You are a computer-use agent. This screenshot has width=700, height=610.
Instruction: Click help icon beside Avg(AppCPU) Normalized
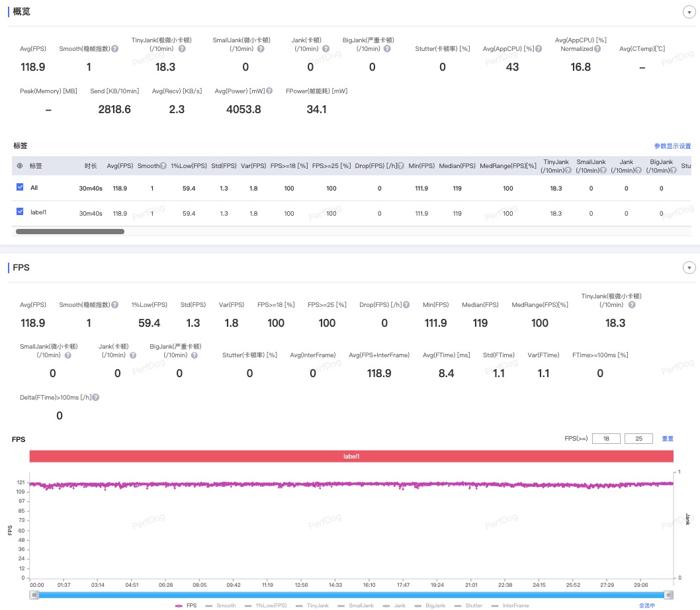(x=597, y=49)
